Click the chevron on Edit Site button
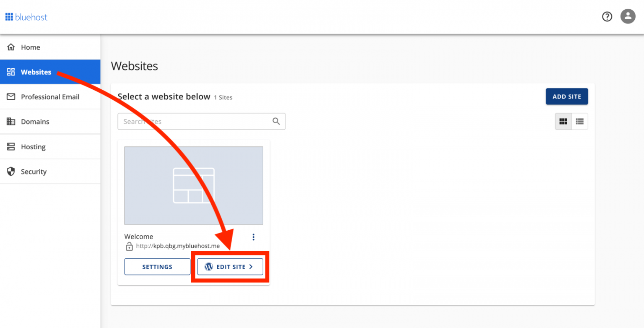This screenshot has height=328, width=644. click(251, 267)
